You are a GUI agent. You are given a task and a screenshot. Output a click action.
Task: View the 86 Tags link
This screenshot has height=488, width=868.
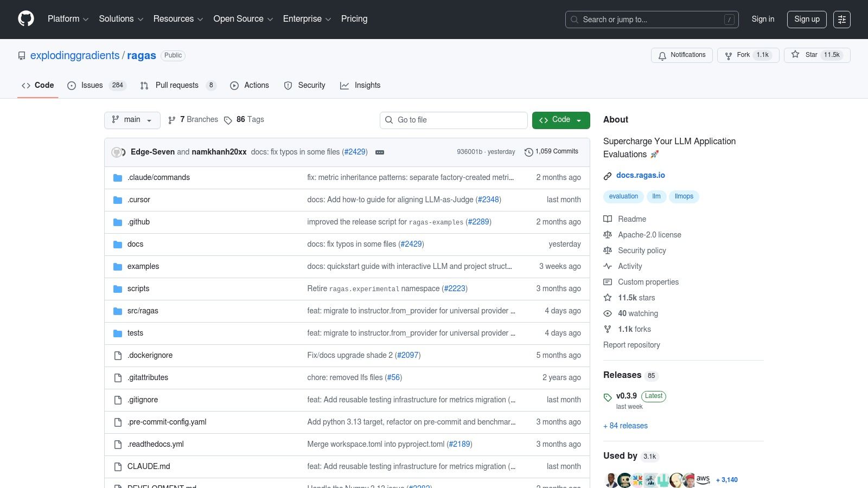point(244,120)
